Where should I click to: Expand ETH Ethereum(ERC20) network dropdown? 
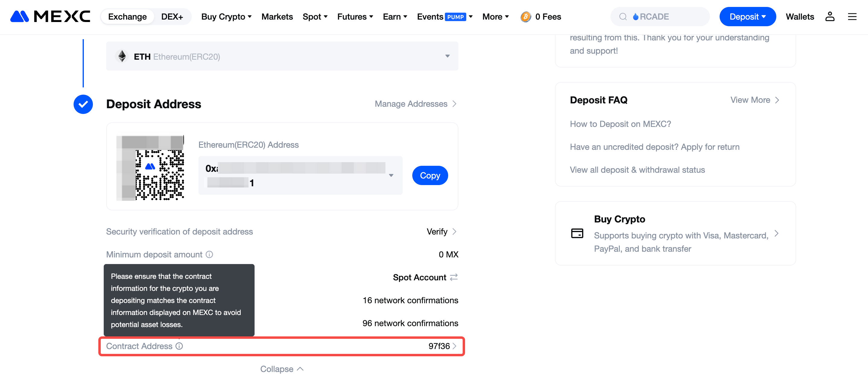tap(282, 56)
